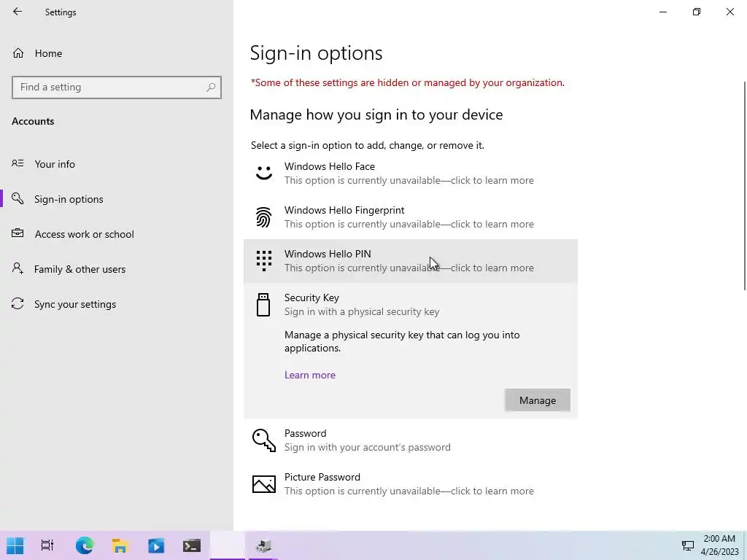Open the media player taskbar icon

click(x=156, y=545)
